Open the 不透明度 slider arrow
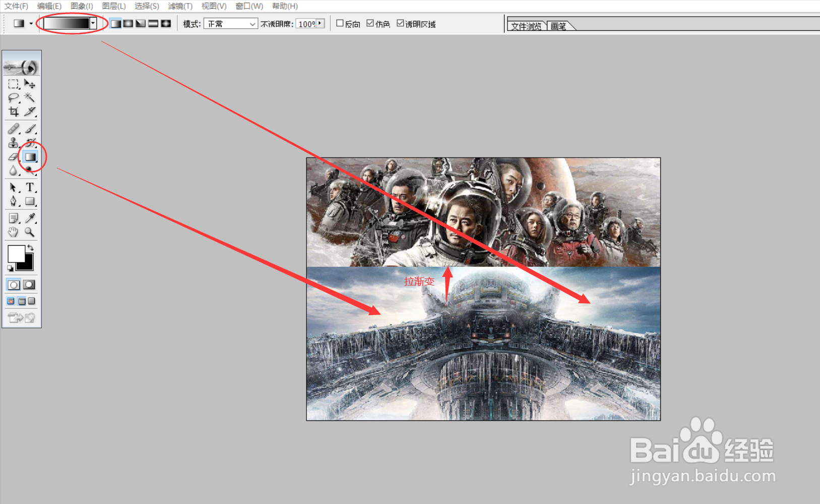 click(x=321, y=23)
